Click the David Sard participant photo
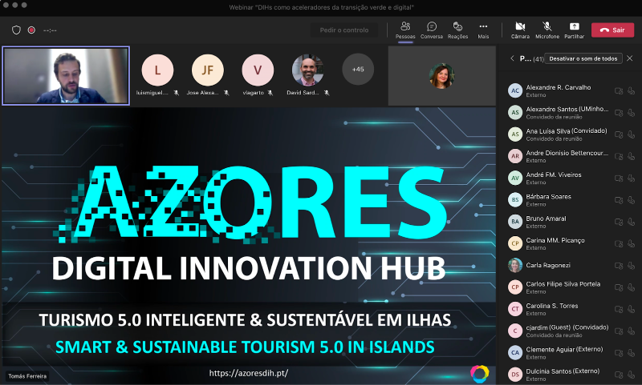The height and width of the screenshot is (385, 642). pos(308,70)
